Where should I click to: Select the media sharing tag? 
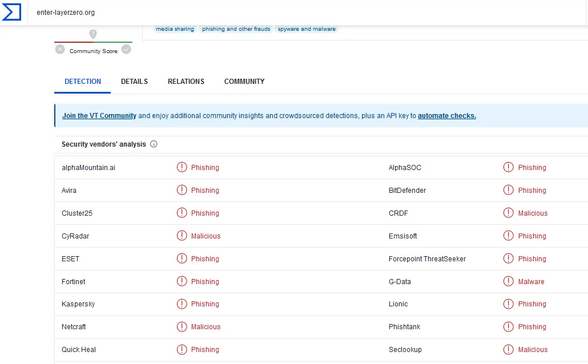175,29
